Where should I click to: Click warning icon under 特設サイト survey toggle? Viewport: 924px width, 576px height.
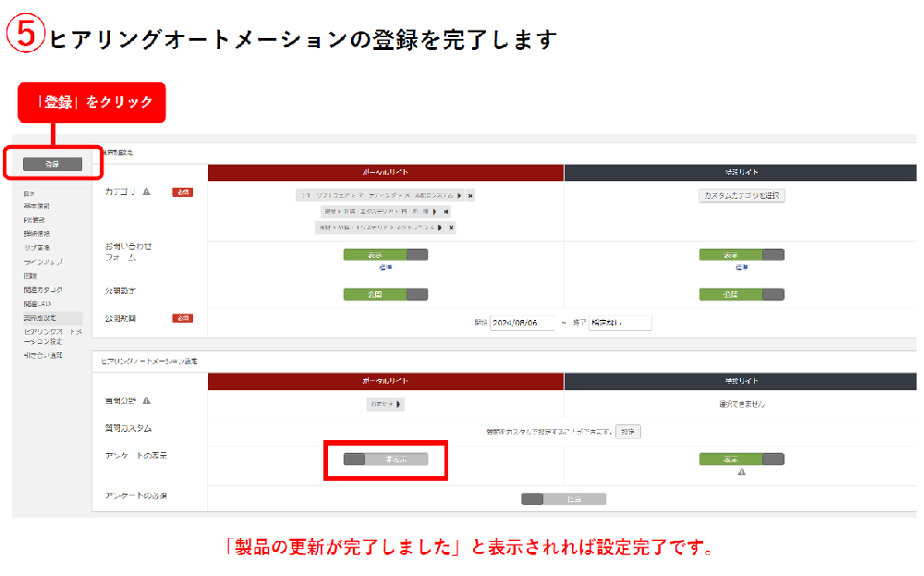pos(741,472)
